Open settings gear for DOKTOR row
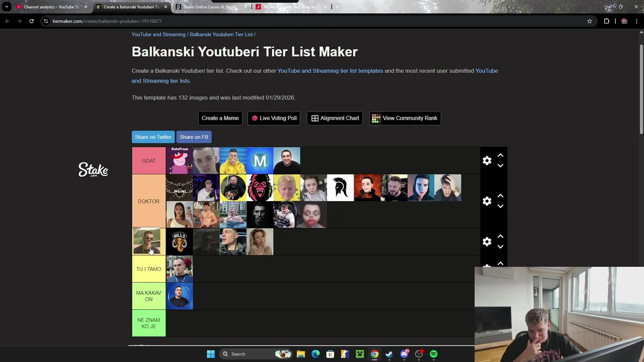This screenshot has width=644, height=362. (x=487, y=201)
